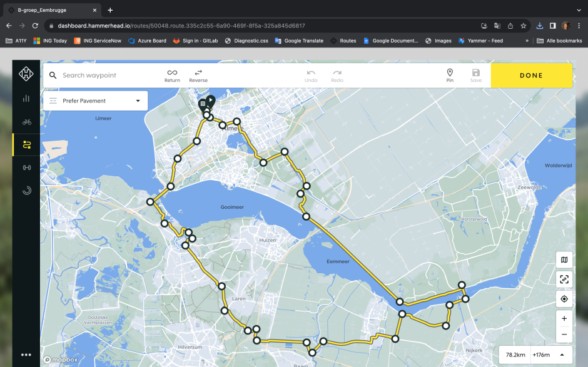Image resolution: width=588 pixels, height=367 pixels.
Task: Toggle the map style layer button
Action: tap(564, 260)
